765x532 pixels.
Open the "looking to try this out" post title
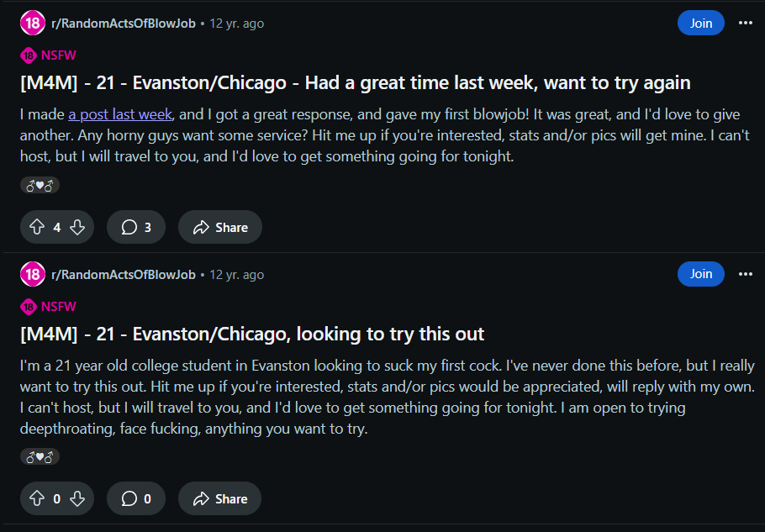[x=252, y=334]
